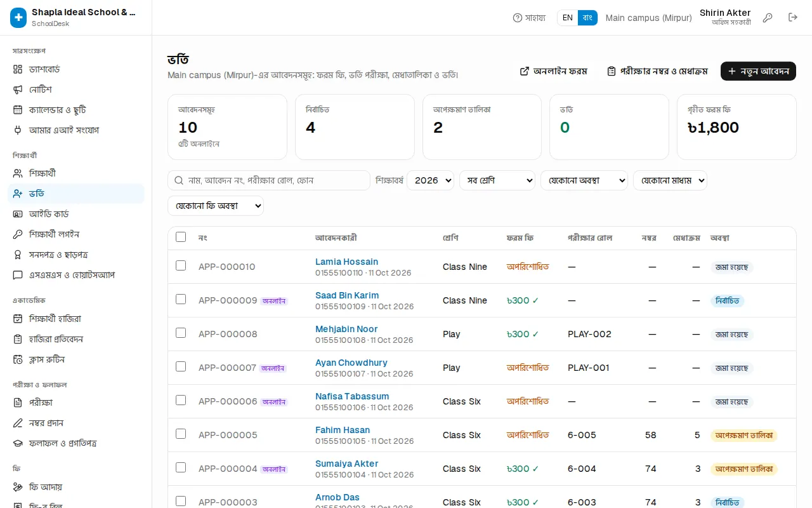Open হাজিরা প্রতিবেদন in the sidebar
The height and width of the screenshot is (508, 812).
[x=76, y=339]
